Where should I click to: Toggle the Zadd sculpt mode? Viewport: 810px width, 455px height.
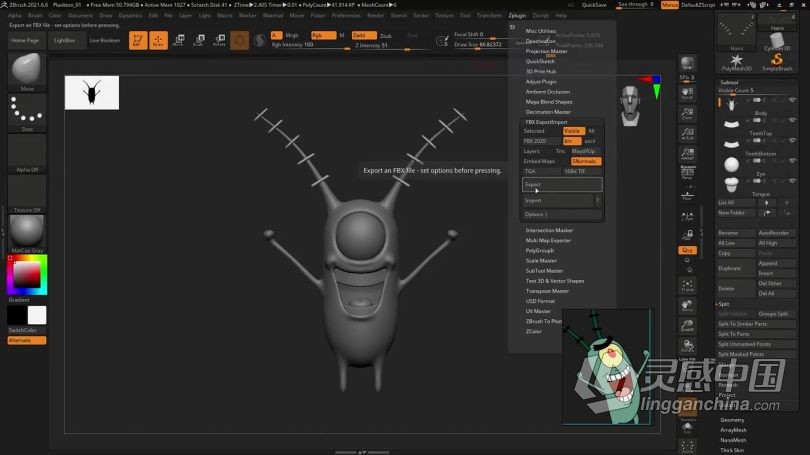click(364, 35)
